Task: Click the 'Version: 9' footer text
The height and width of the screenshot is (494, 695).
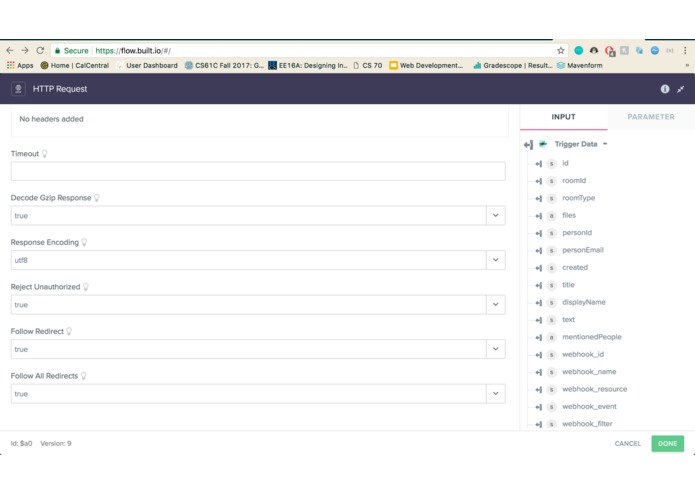Action: point(56,443)
